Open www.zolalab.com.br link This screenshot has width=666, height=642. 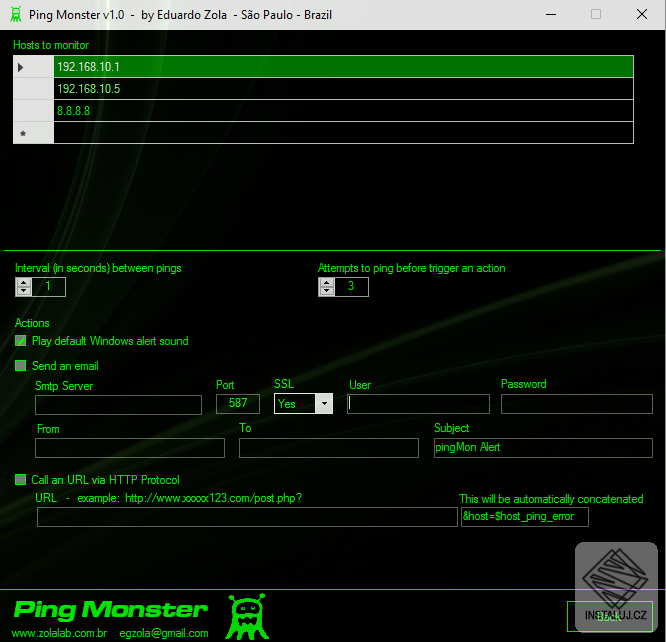pyautogui.click(x=59, y=633)
